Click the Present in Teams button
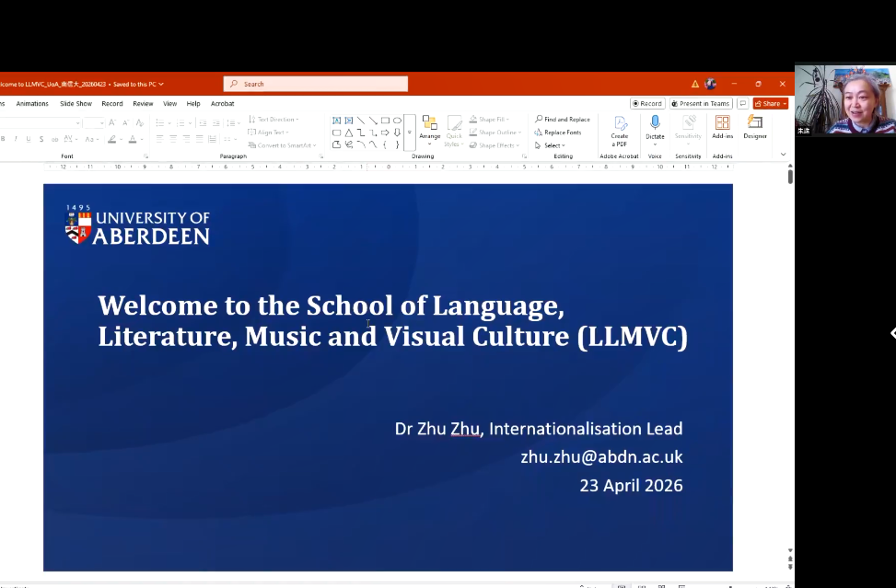Viewport: 896px width, 588px height. click(701, 104)
